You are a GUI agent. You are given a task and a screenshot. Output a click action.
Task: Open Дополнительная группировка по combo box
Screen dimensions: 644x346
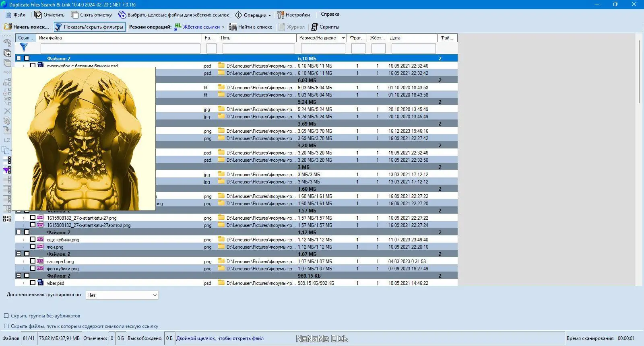(x=122, y=295)
